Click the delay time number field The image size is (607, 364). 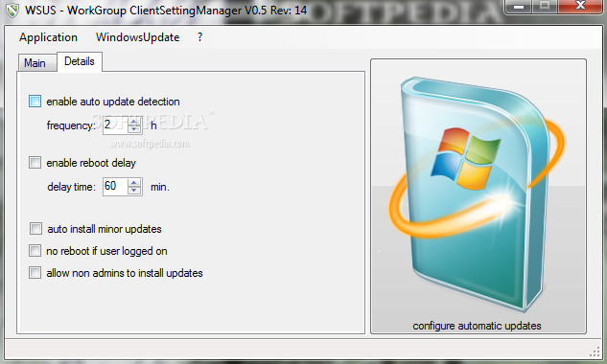click(x=116, y=187)
